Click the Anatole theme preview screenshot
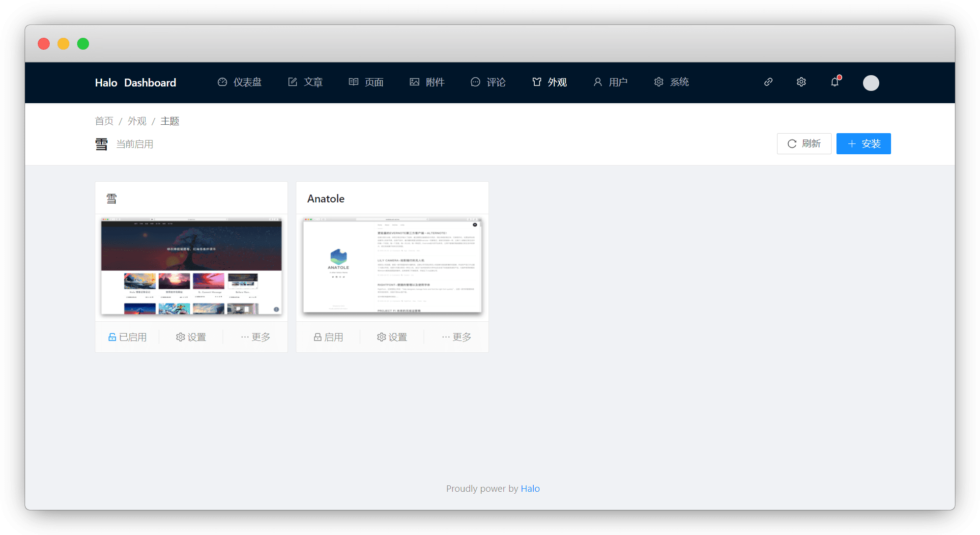 tap(392, 267)
